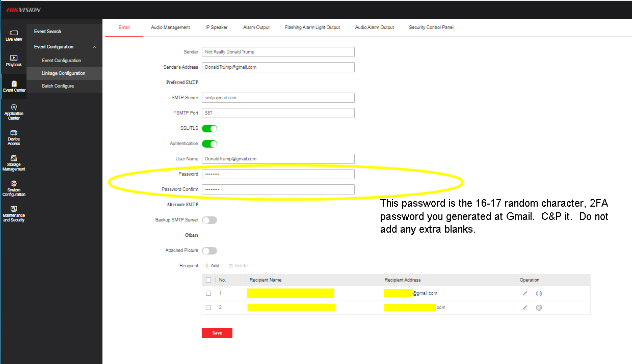Screen dimensions: 632x364
Task: Turn off Authentication
Action: point(209,143)
